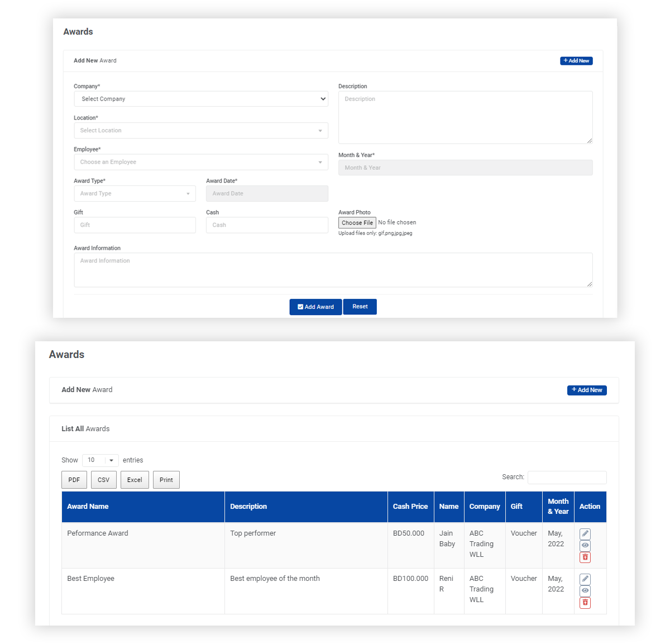
Task: Open the Select Company dropdown
Action: 201,99
